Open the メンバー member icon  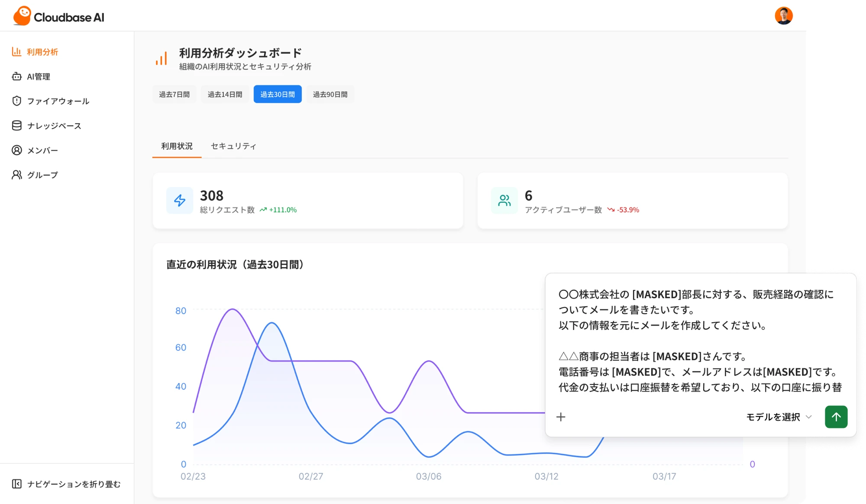coord(16,150)
